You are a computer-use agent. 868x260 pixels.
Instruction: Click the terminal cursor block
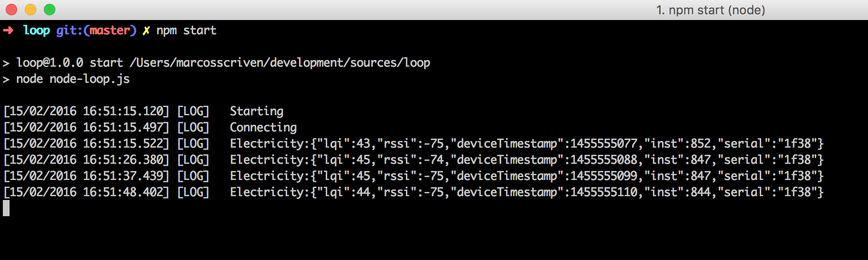tap(6, 208)
